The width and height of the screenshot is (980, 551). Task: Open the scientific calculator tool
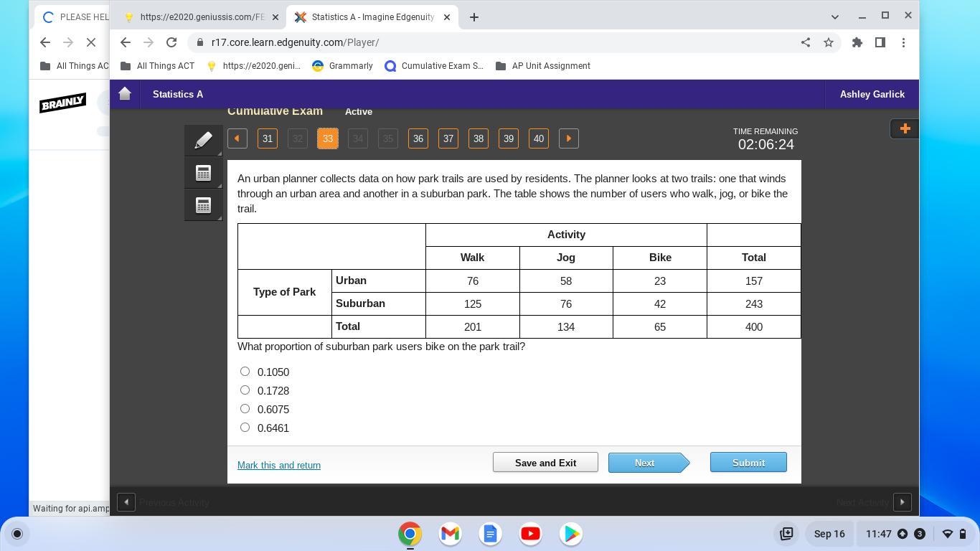click(x=203, y=206)
